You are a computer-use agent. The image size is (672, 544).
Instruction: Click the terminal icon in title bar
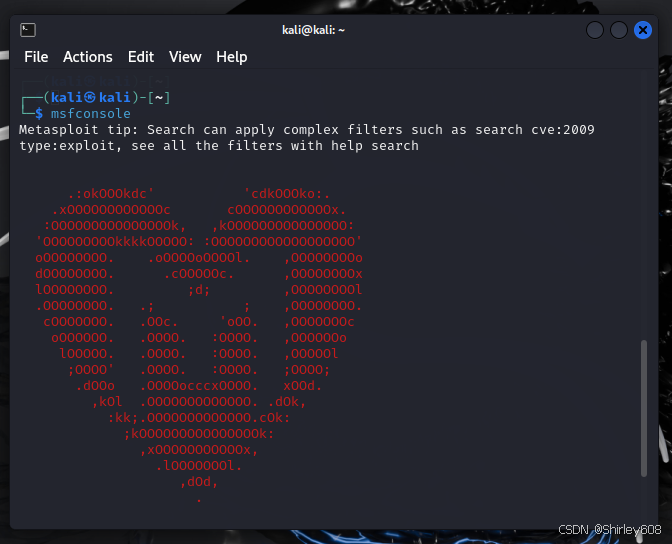[28, 30]
